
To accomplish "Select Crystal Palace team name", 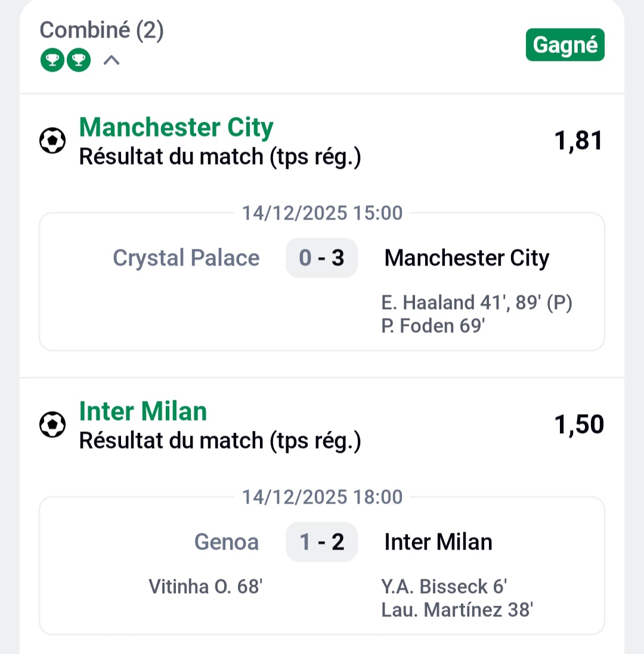I will [x=186, y=258].
